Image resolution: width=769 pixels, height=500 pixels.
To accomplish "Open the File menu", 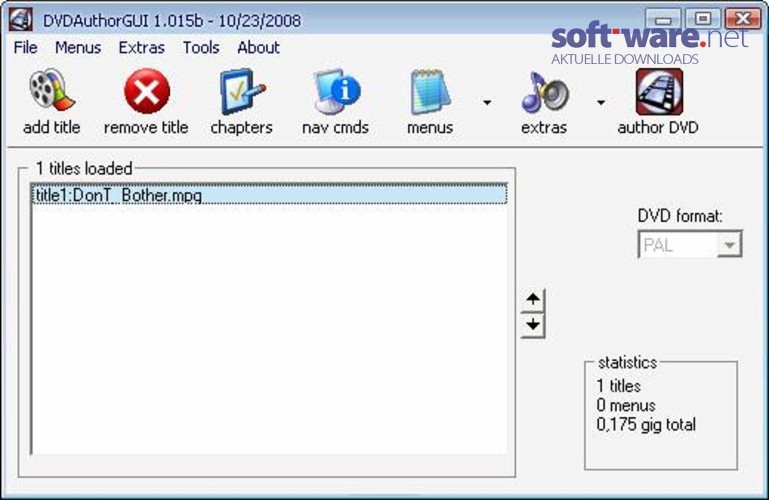I will click(26, 48).
